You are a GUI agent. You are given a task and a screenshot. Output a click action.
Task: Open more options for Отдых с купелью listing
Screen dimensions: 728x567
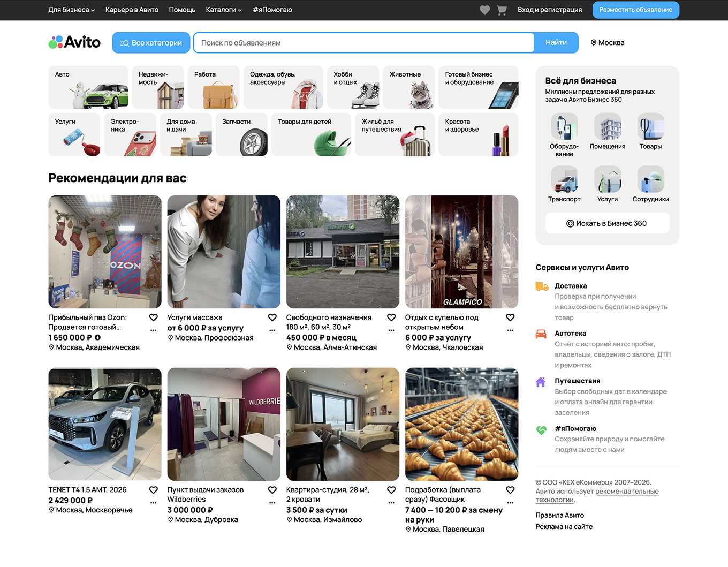coord(510,330)
